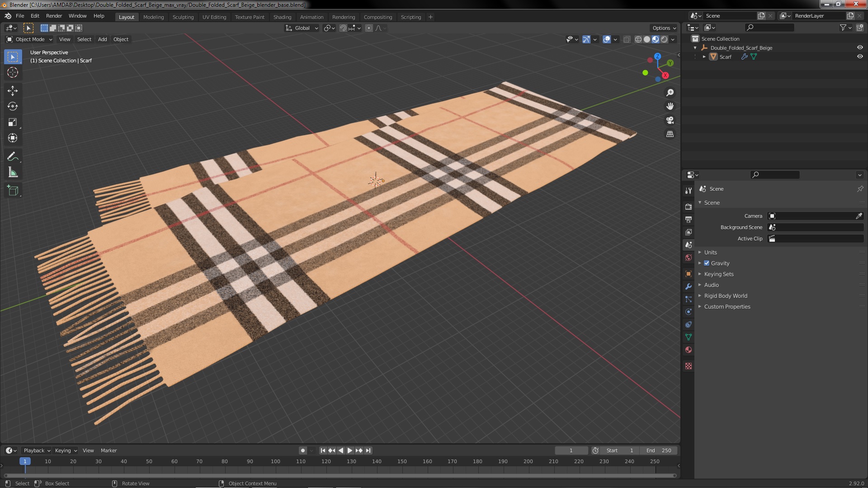The width and height of the screenshot is (868, 488).
Task: Switch to rendered viewport shading
Action: (x=664, y=39)
